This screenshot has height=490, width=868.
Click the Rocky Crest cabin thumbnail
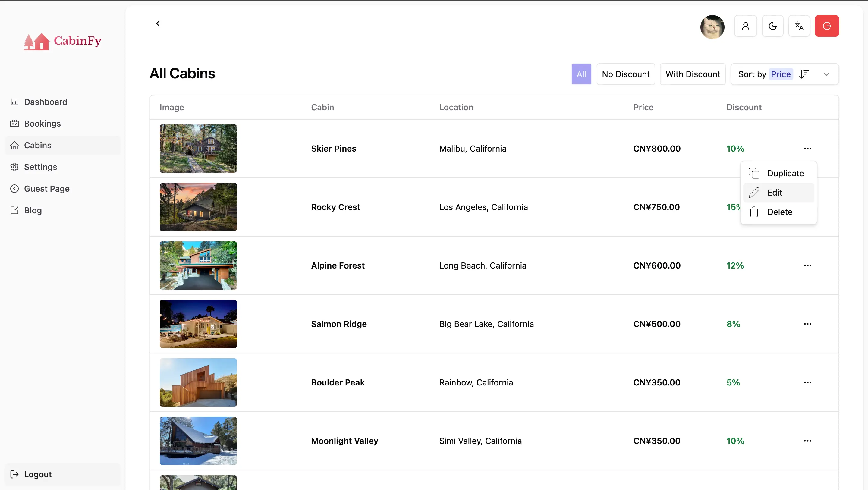(198, 207)
